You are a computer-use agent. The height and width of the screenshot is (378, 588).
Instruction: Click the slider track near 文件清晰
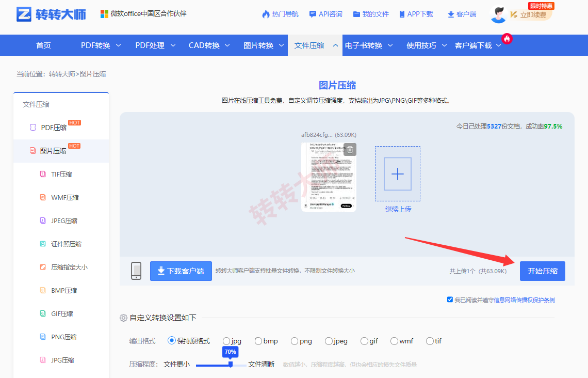point(240,365)
